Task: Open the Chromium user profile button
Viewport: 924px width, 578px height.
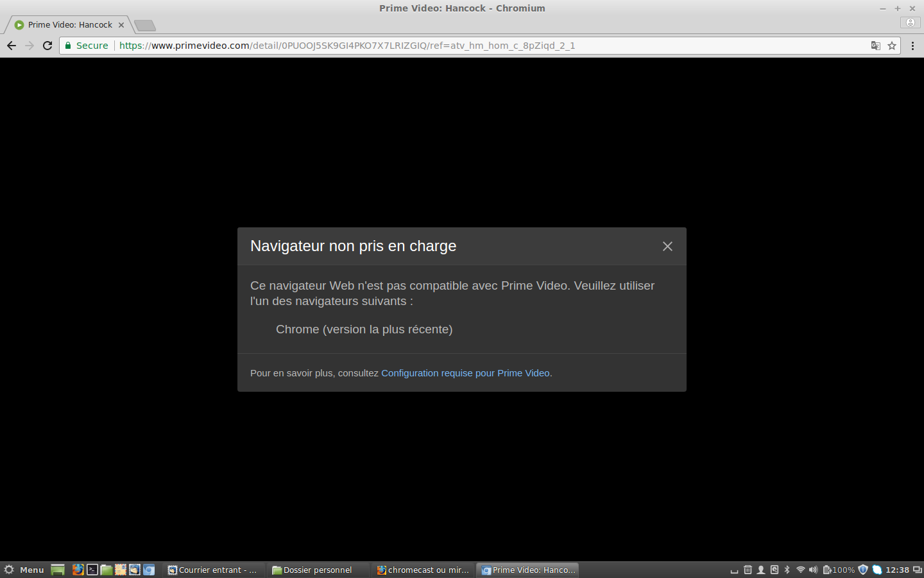Action: tap(910, 22)
